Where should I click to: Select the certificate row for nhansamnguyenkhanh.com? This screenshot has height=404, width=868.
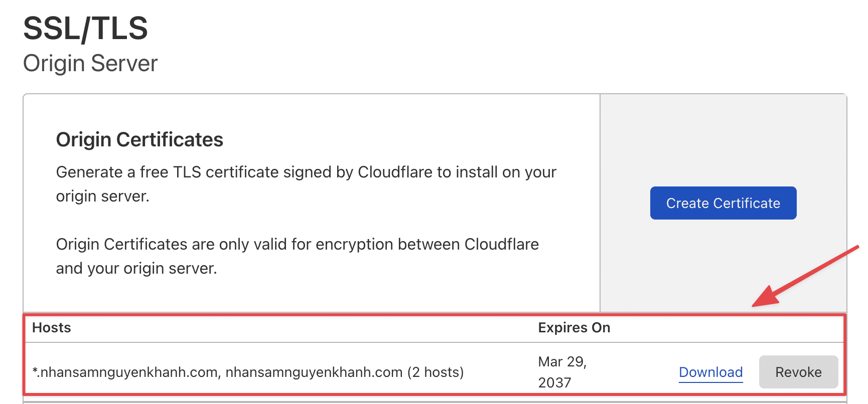tap(301, 372)
